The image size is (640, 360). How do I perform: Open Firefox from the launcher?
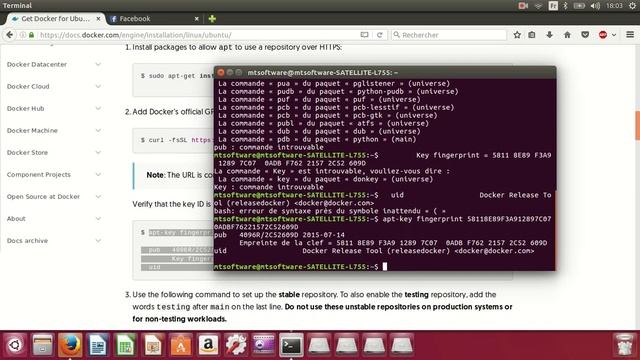[70, 345]
